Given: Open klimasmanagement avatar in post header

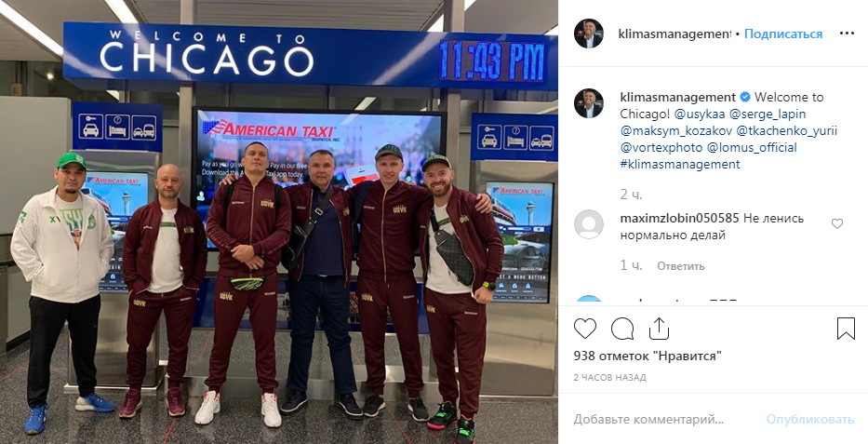Looking at the screenshot, I should pos(589,34).
